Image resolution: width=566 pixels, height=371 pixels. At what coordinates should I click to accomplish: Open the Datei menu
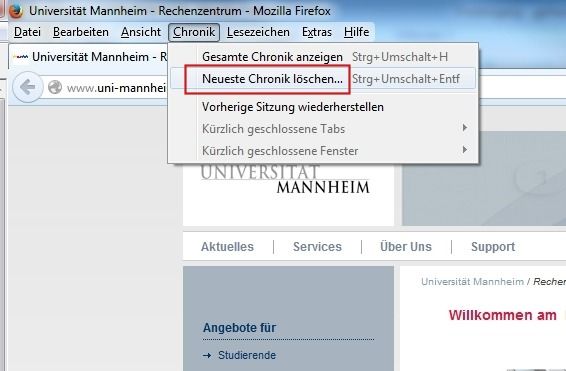click(27, 32)
